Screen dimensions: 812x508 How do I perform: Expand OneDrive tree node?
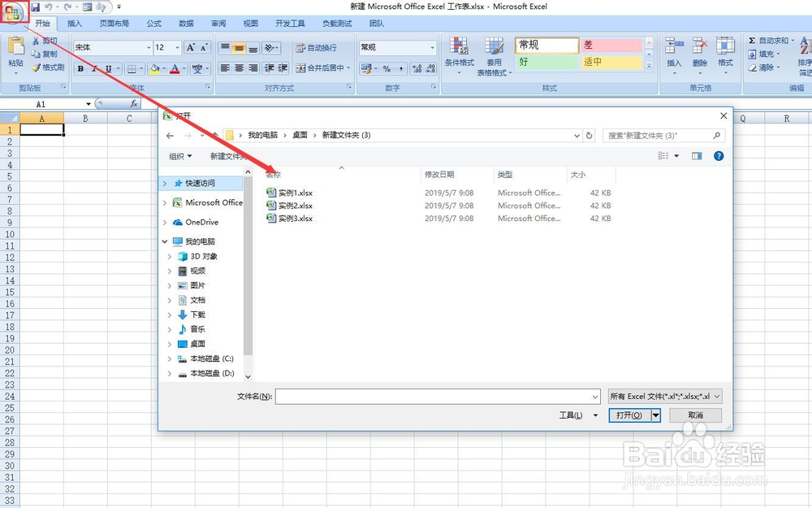click(165, 223)
